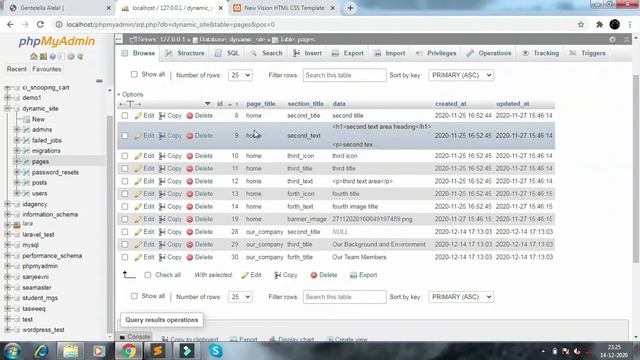This screenshot has width=640, height=360.
Task: Select checkbox for row id 30
Action: [x=125, y=257]
